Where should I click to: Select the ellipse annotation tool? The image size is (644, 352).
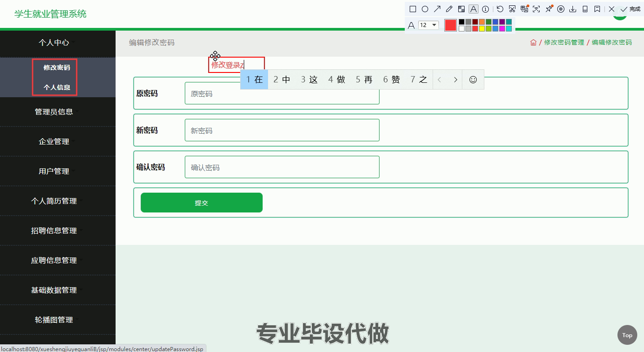[x=425, y=9]
